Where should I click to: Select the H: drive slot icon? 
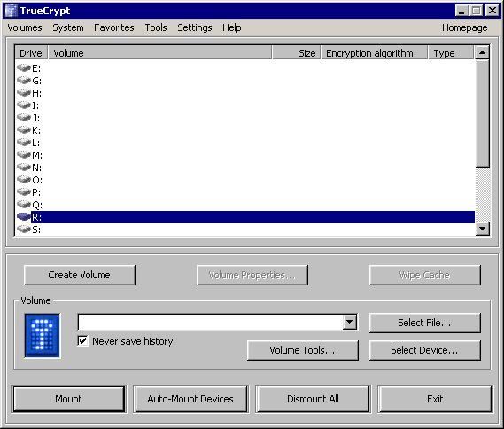[x=23, y=92]
